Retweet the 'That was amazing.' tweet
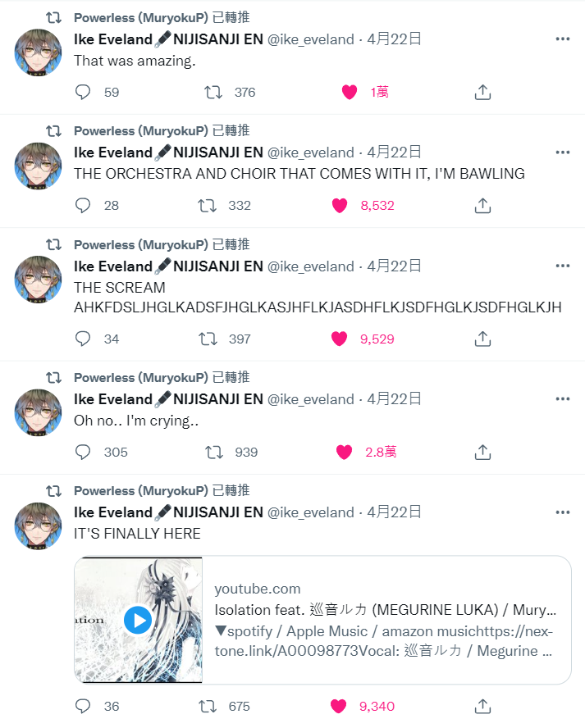 pyautogui.click(x=213, y=92)
